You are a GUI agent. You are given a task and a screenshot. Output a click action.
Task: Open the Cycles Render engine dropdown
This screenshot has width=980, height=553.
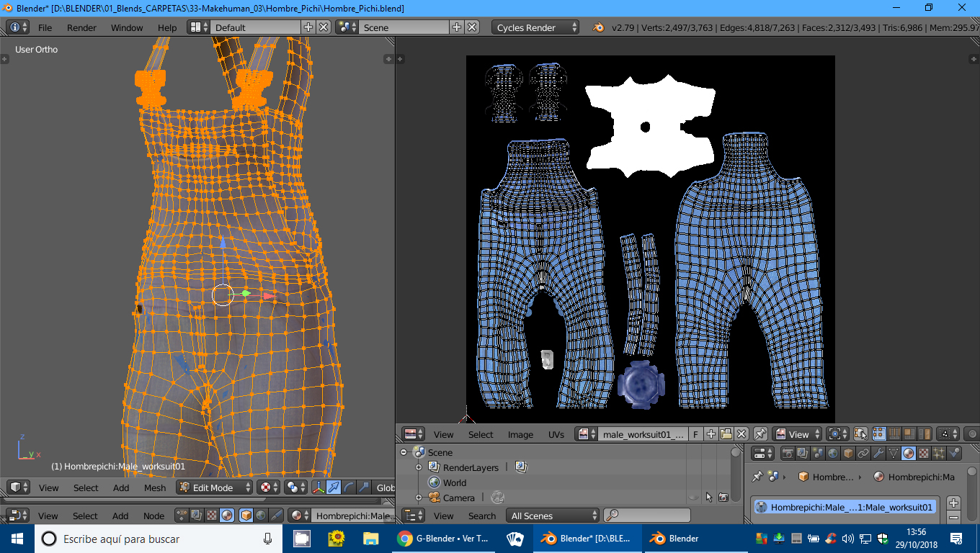point(535,27)
